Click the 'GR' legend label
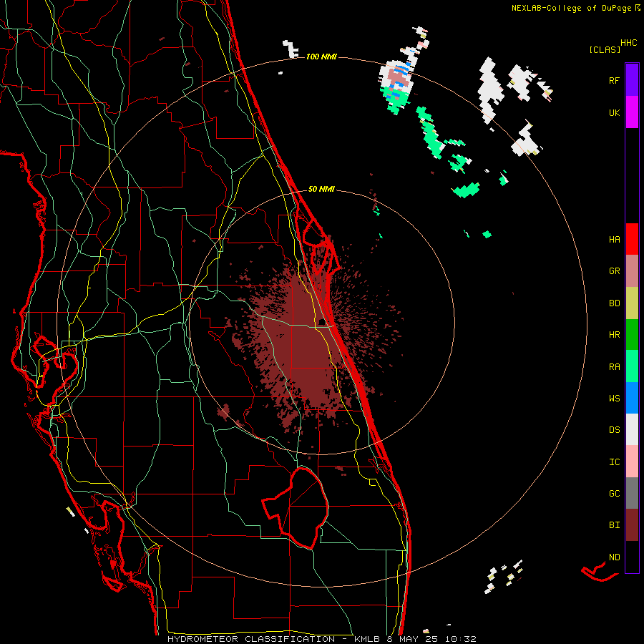The image size is (644, 644). click(x=614, y=271)
